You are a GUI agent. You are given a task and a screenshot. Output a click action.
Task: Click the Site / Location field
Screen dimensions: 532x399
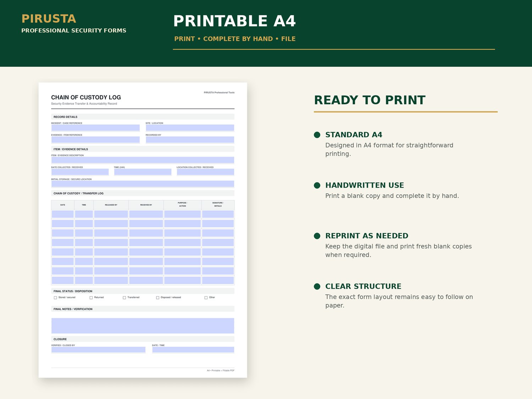190,128
